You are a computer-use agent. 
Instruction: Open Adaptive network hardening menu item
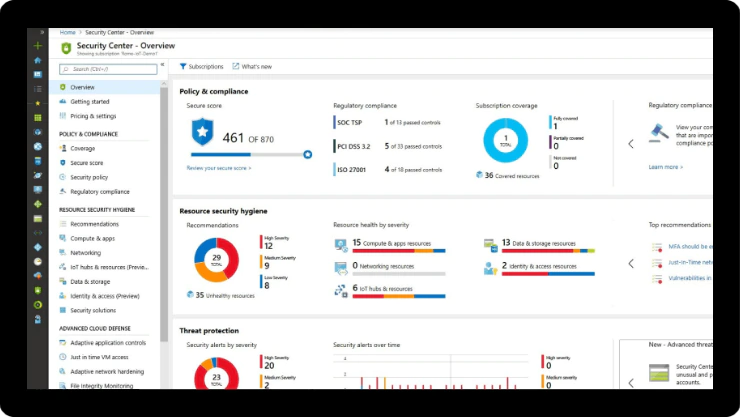click(107, 372)
